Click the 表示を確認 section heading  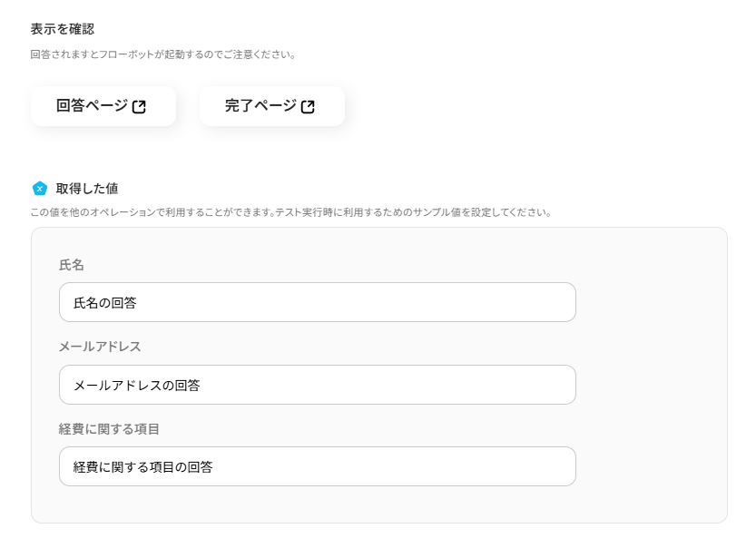62,29
